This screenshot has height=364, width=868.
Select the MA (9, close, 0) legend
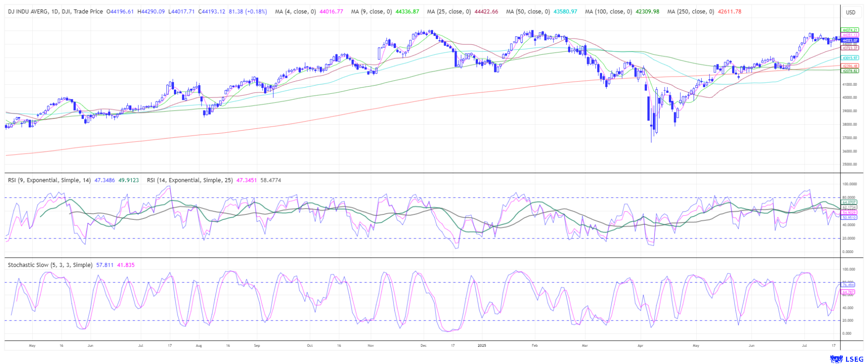click(x=371, y=12)
